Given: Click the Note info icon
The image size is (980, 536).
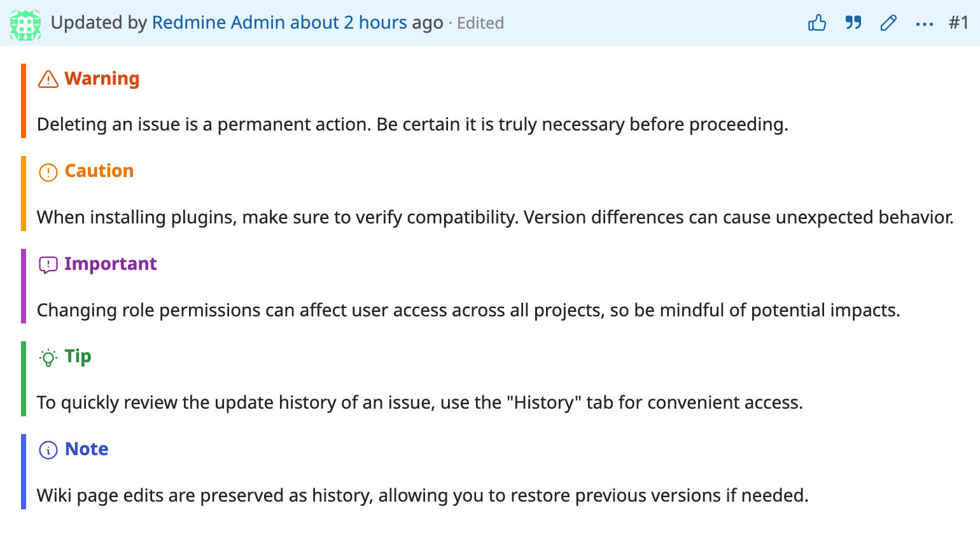Looking at the screenshot, I should pyautogui.click(x=48, y=450).
